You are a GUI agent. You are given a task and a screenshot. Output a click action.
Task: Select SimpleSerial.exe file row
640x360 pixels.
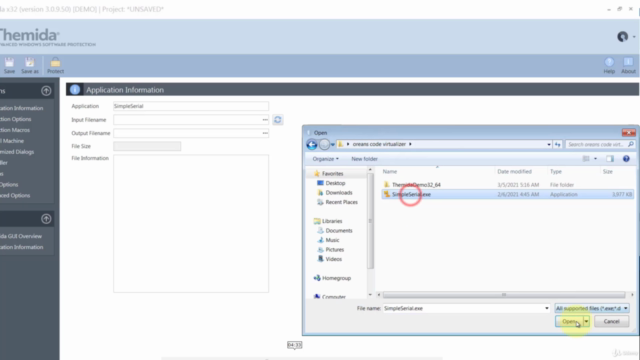pos(507,195)
